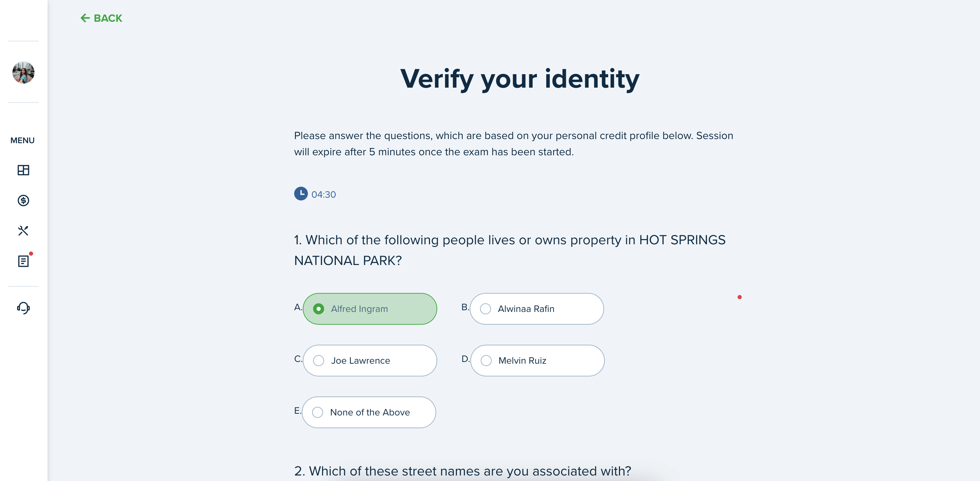The width and height of the screenshot is (980, 481).
Task: Open the support headset icon
Action: click(x=23, y=308)
